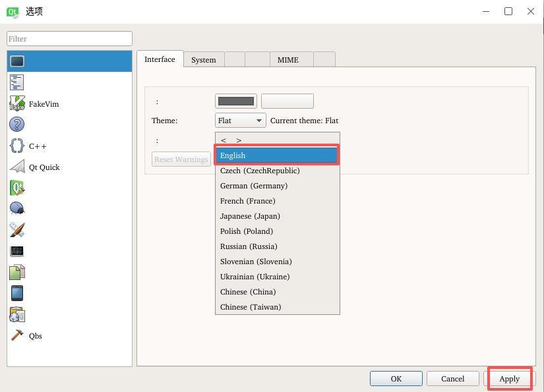Choose German (Germany) language
This screenshot has width=544, height=392.
tap(277, 186)
